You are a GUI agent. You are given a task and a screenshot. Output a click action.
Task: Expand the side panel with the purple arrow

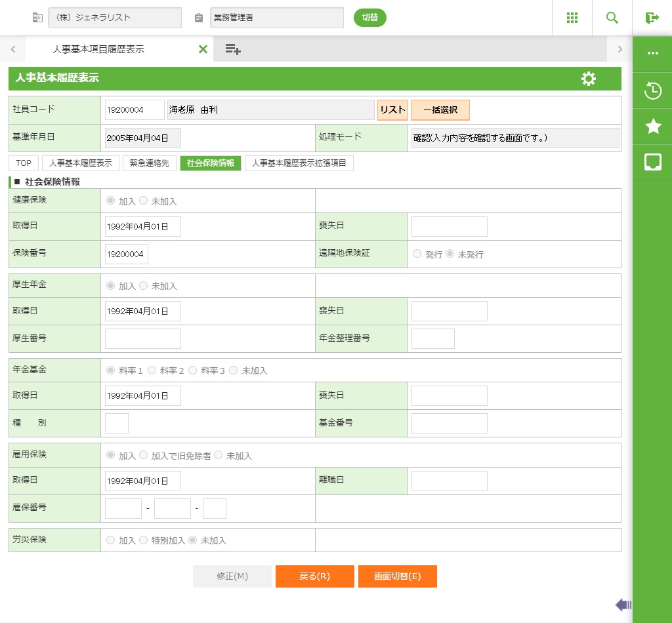pyautogui.click(x=623, y=605)
